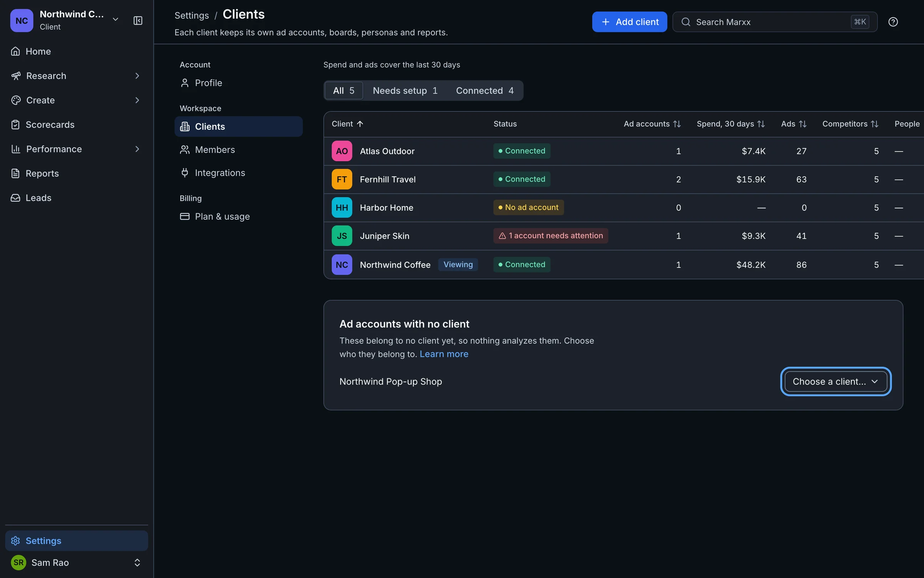
Task: Click the Integrations plug icon
Action: point(185,173)
